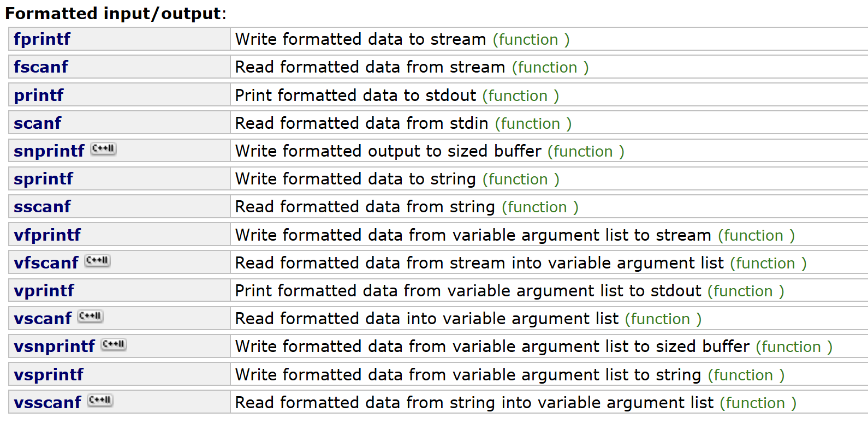Click the 'Write formatted data to stream' description
Screen dimensions: 868x424
[x=360, y=39]
